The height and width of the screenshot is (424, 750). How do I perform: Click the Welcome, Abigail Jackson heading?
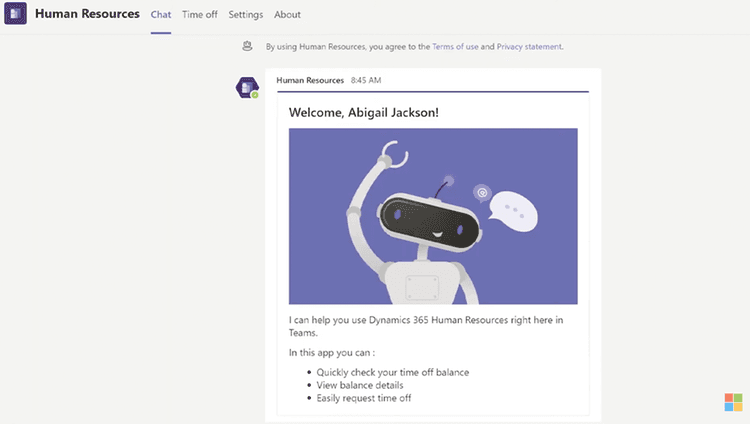[363, 112]
